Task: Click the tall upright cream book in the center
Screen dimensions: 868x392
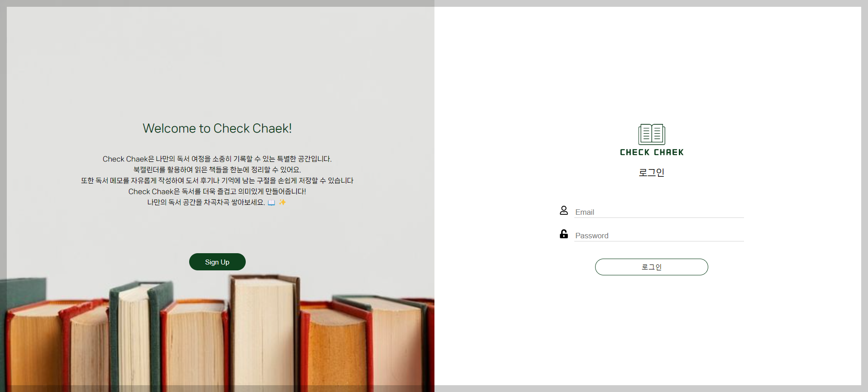Action: point(262,335)
